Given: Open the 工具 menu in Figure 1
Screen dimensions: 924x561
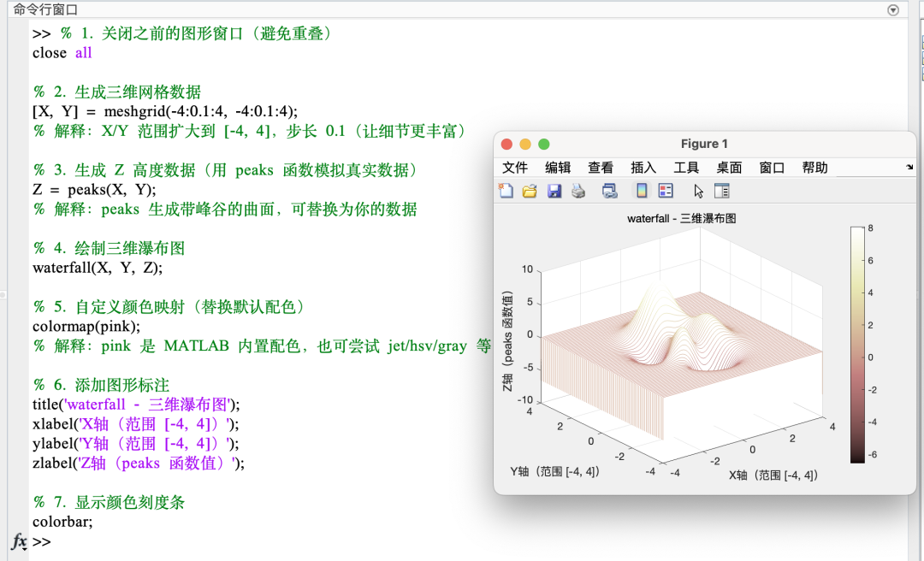Looking at the screenshot, I should click(686, 168).
